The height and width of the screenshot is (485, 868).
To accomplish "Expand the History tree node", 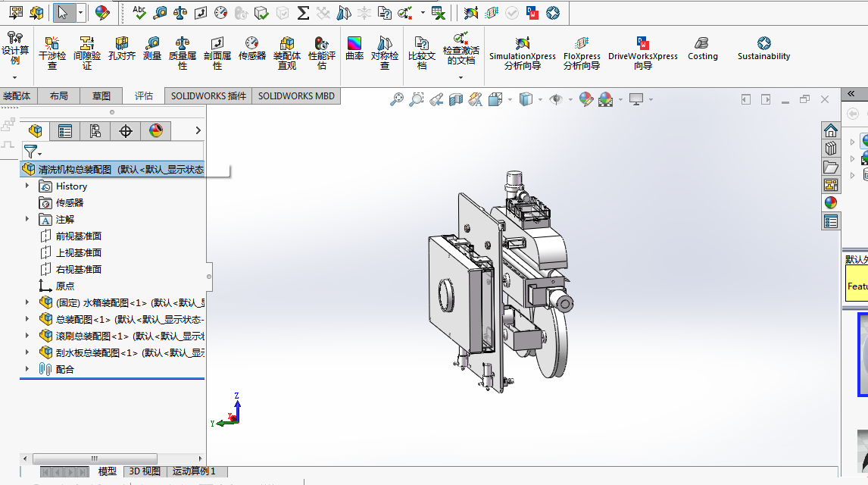I will [28, 186].
